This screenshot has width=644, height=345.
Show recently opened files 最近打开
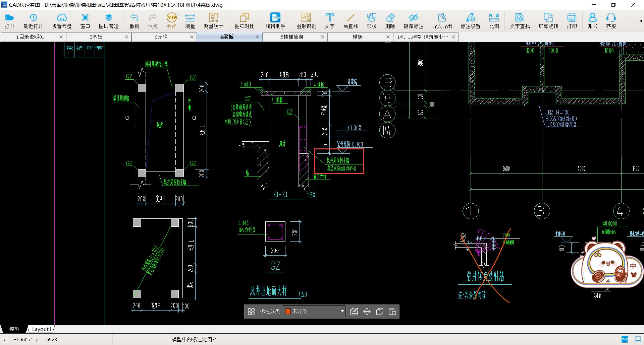tap(33, 21)
